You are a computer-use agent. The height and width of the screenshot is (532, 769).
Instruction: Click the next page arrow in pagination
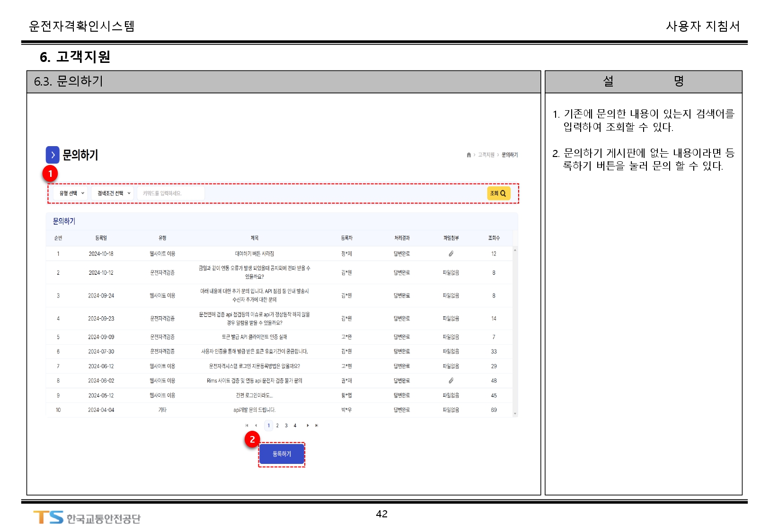308,426
